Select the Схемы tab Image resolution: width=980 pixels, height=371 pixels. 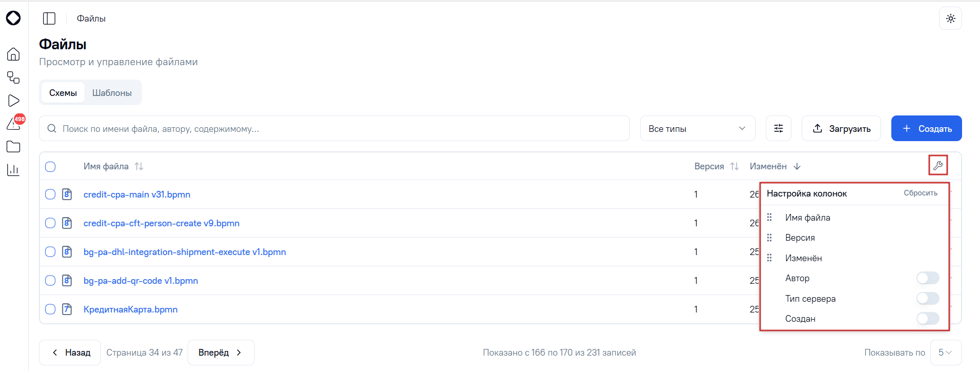click(x=63, y=93)
